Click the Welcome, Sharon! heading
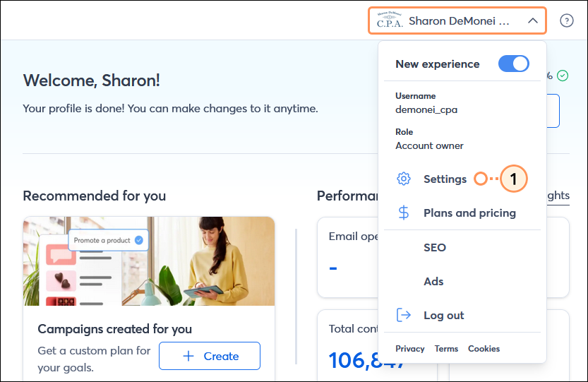The height and width of the screenshot is (382, 588). coord(92,80)
